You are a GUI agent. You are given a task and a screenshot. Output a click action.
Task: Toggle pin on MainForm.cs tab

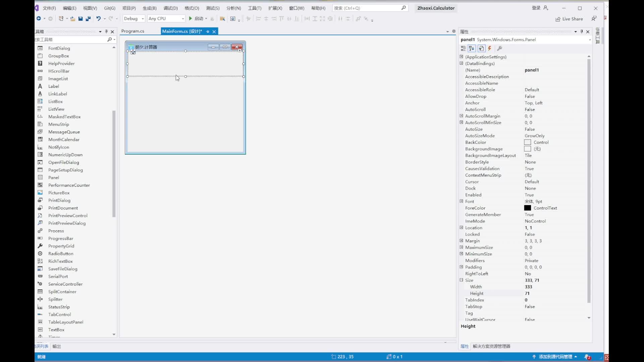point(208,32)
